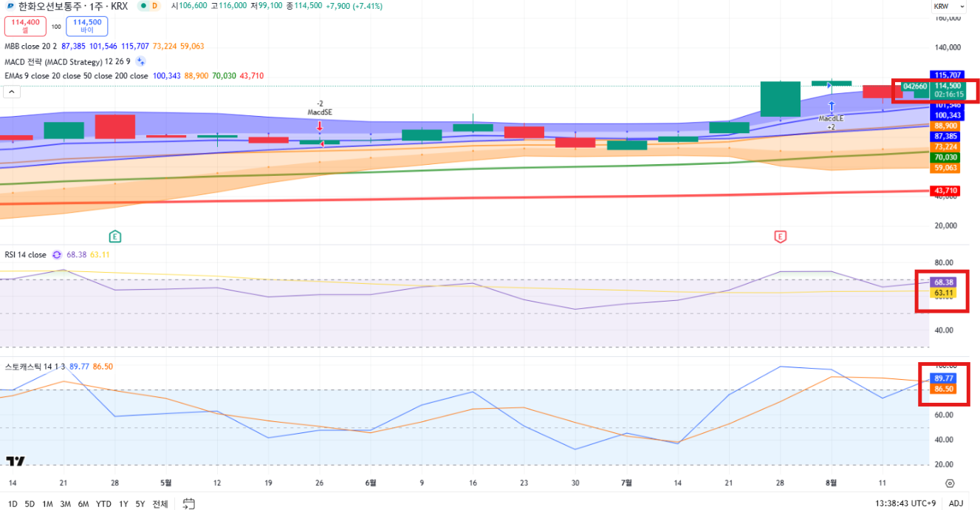Open the go-to-date calendar icon
Screen dimensions: 980x510
(x=189, y=504)
